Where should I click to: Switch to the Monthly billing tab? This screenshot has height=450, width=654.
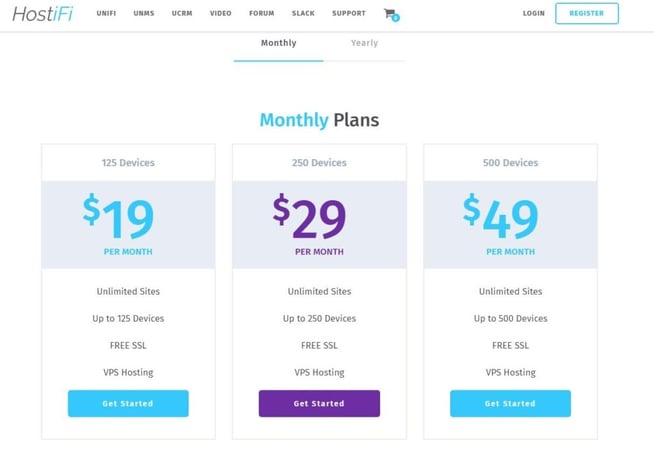click(x=278, y=43)
